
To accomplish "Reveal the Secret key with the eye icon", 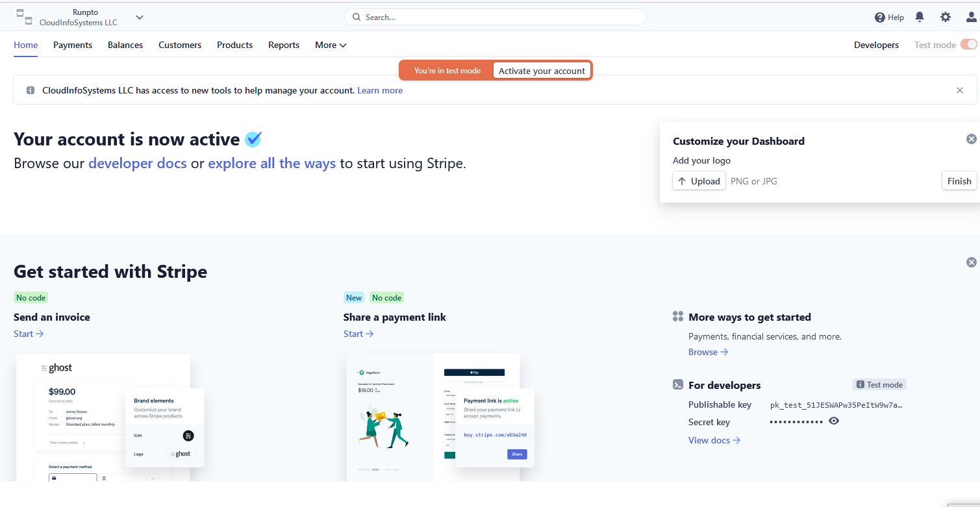I will [834, 421].
